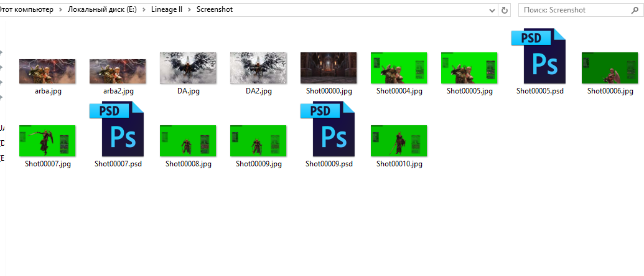This screenshot has height=276, width=644.
Task: Click the Shot00007.psd file name label
Action: click(118, 164)
